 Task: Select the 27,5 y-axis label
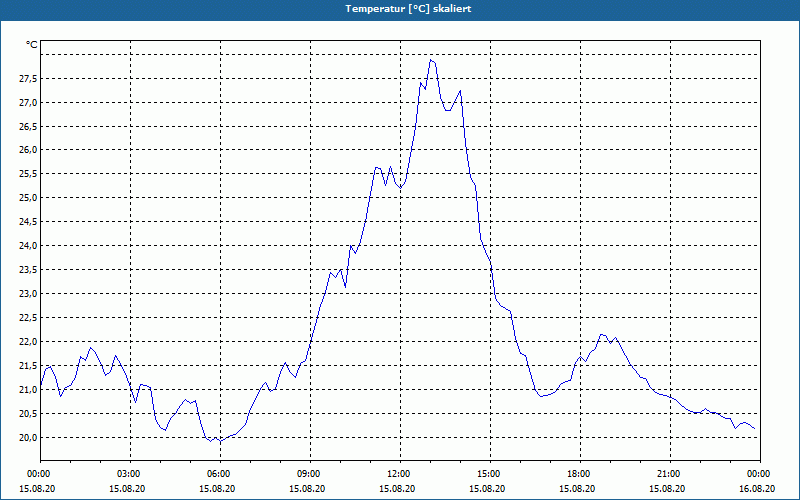coord(29,79)
